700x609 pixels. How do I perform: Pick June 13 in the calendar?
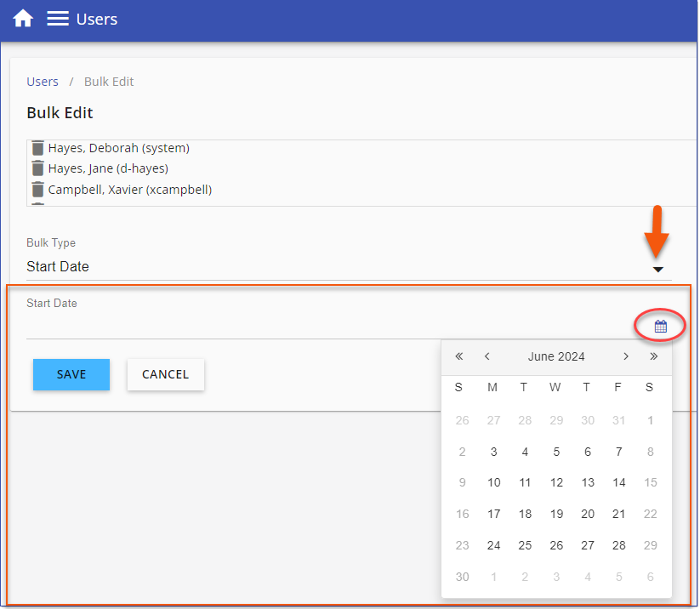point(588,482)
